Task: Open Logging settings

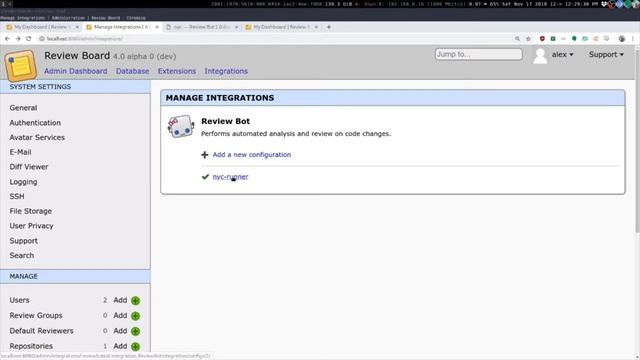Action: point(23,182)
